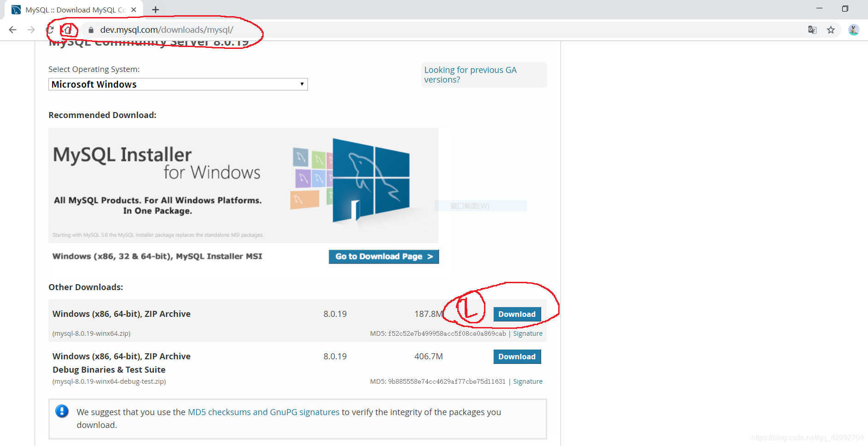This screenshot has width=868, height=446.
Task: Open Looking for previous GA versions link
Action: (470, 75)
